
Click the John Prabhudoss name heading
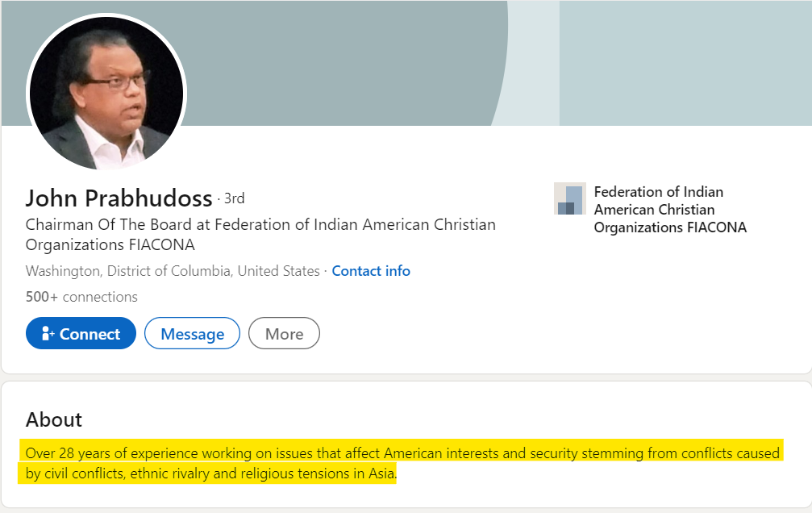tap(119, 198)
